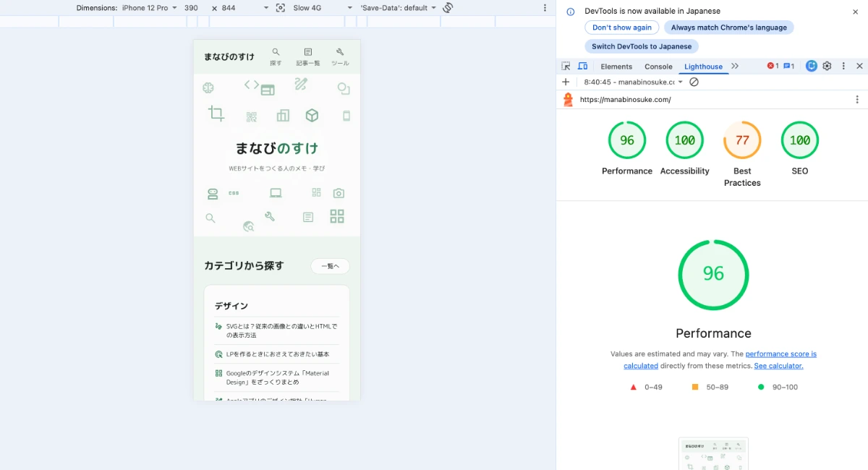Open the 8:40:45 report selector dropdown
Image resolution: width=868 pixels, height=470 pixels.
[634, 82]
